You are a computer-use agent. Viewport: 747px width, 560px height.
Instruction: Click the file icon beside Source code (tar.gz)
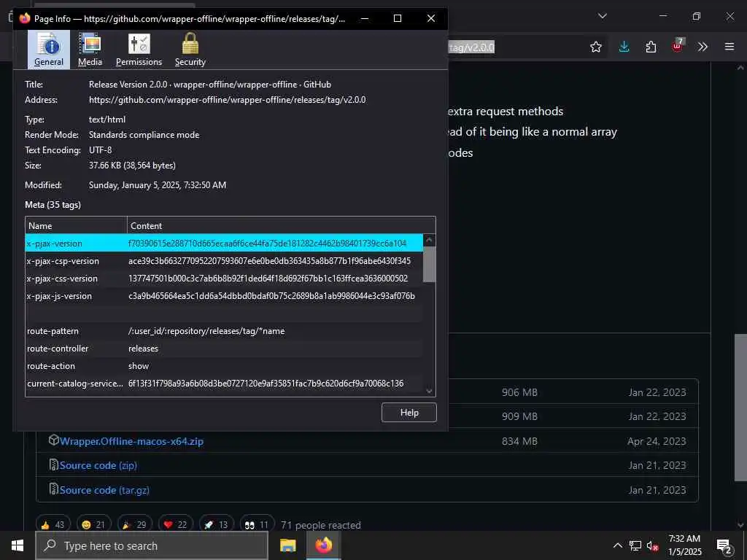tap(54, 489)
